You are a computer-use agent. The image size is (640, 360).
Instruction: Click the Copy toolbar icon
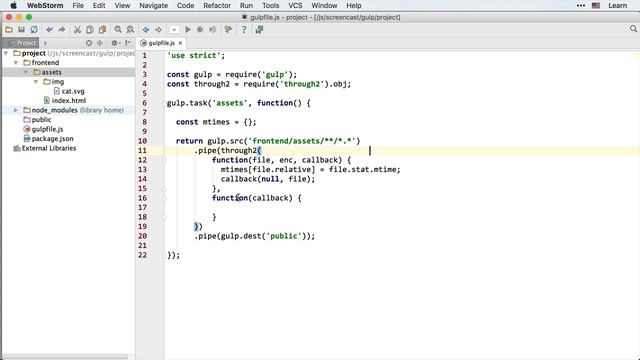pyautogui.click(x=90, y=30)
